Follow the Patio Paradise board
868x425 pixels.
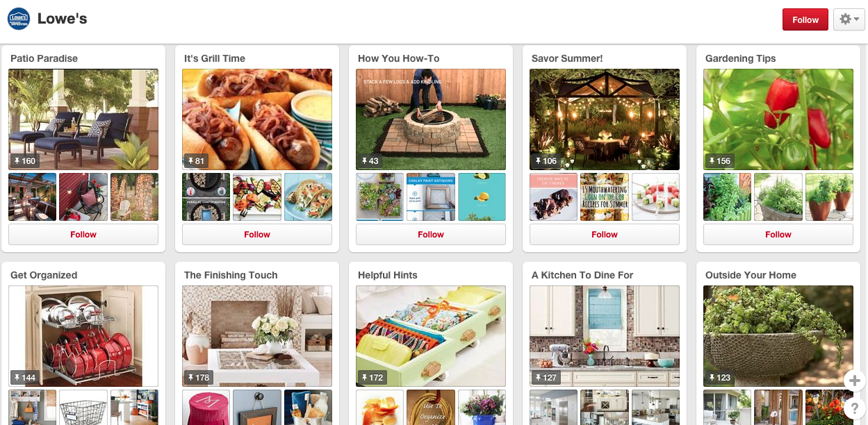(83, 235)
